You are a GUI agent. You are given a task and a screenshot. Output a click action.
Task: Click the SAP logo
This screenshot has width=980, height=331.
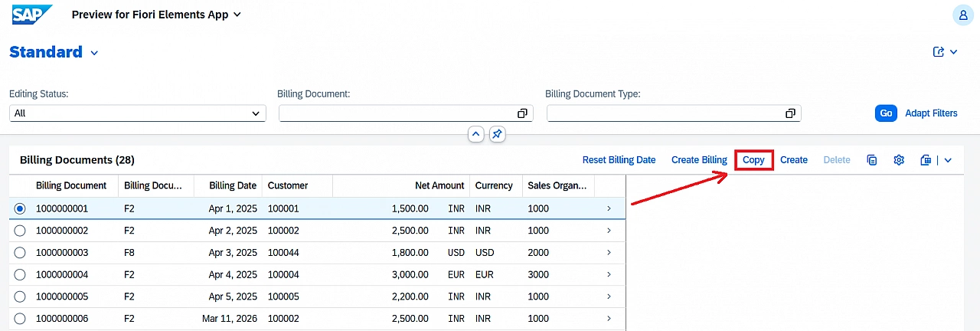coord(32,14)
